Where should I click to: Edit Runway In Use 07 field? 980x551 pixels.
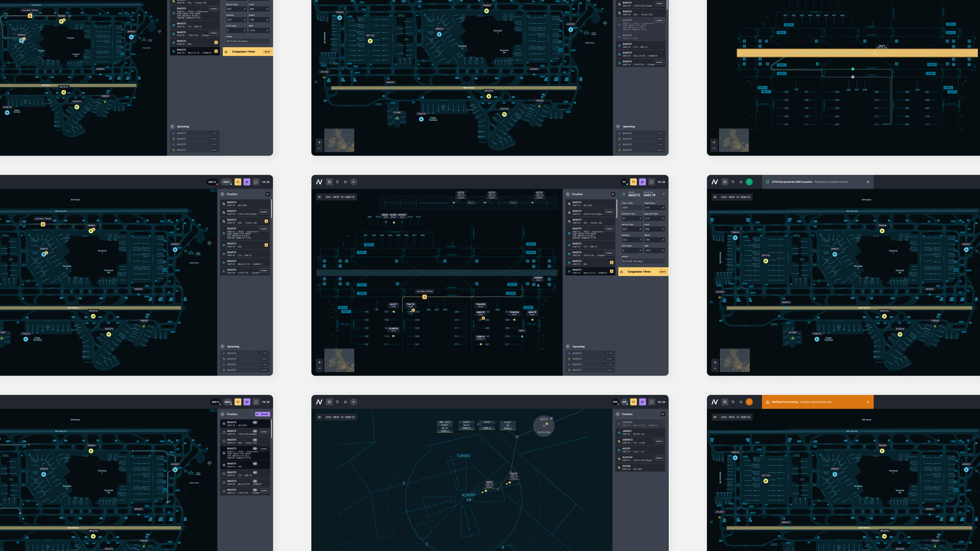[x=632, y=218]
